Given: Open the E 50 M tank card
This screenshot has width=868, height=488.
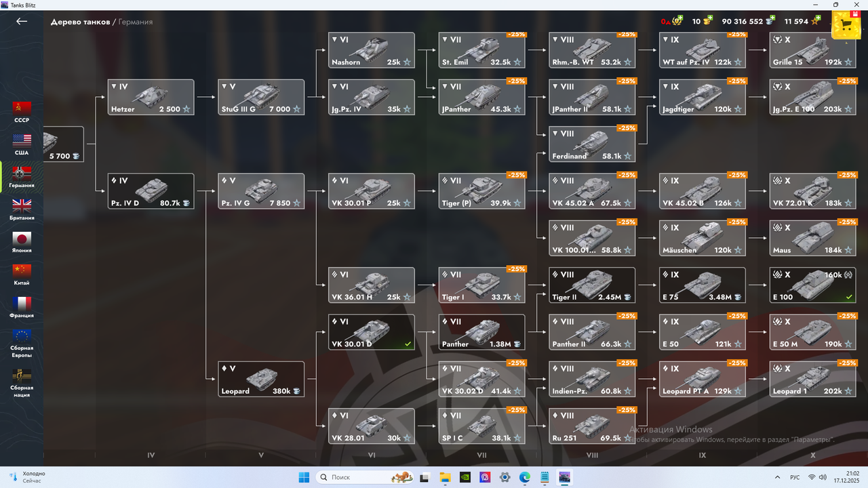Looking at the screenshot, I should 813,332.
